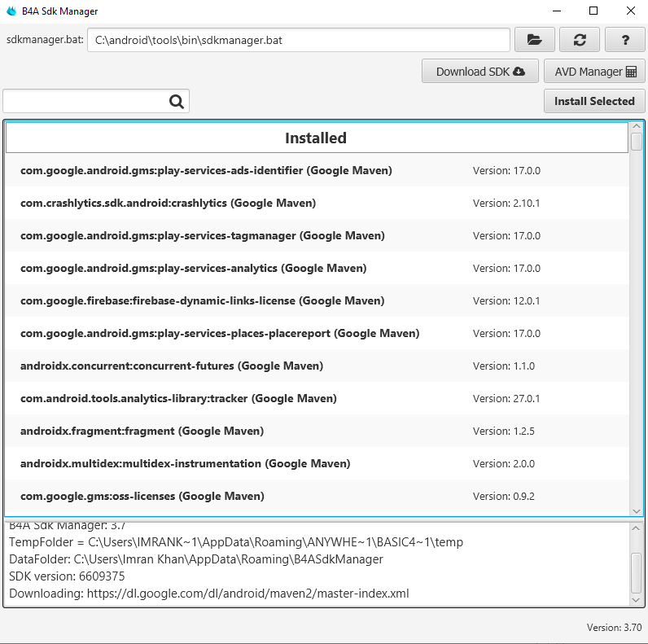
Task: Click package list scrollbar down arrow
Action: [637, 511]
